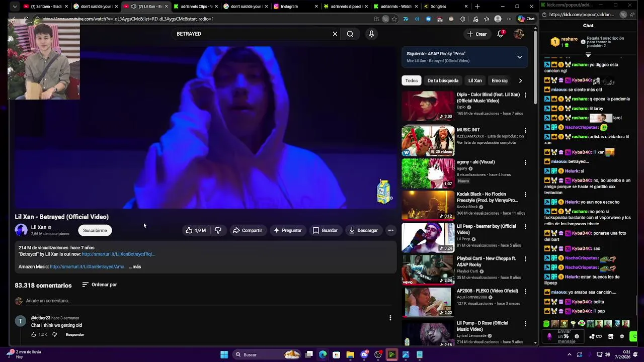The image size is (644, 362).
Task: Open the browser Chat sidebar button
Action: pyautogui.click(x=526, y=19)
